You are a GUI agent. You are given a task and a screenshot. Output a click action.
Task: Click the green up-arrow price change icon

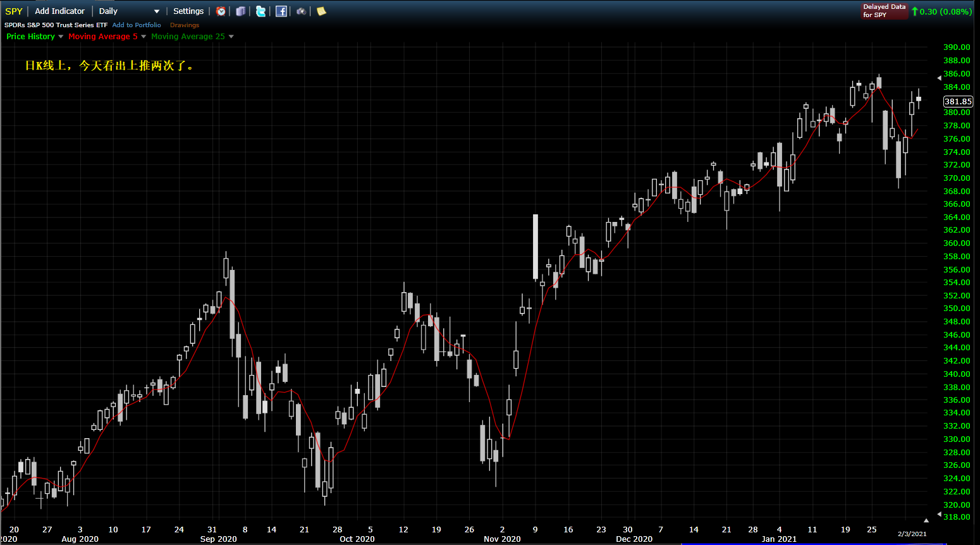tap(914, 11)
